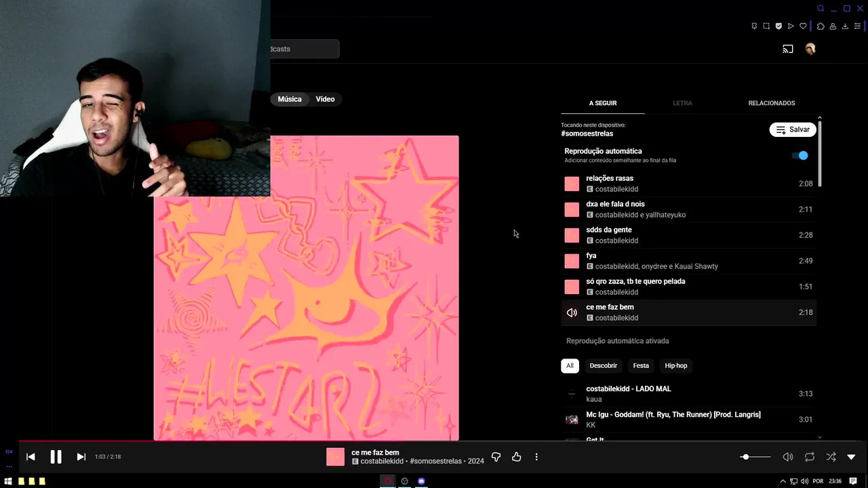Image resolution: width=868 pixels, height=488 pixels.
Task: Open the player bar three-dot menu
Action: point(536,457)
